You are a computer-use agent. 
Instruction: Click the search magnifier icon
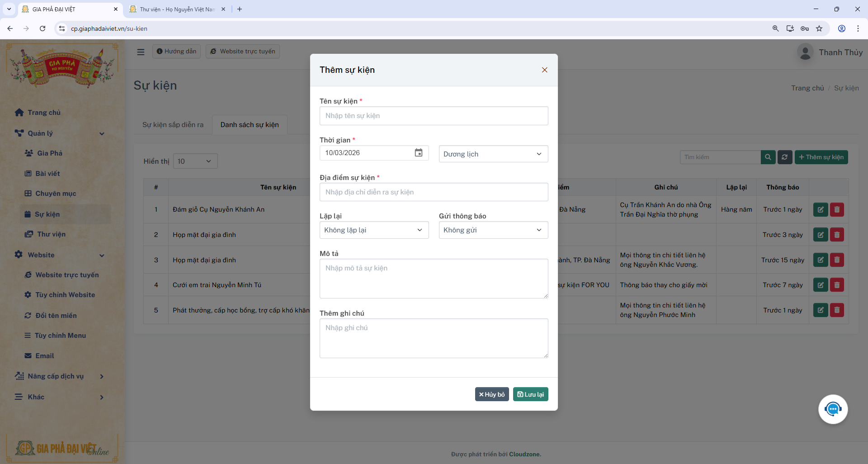(768, 157)
